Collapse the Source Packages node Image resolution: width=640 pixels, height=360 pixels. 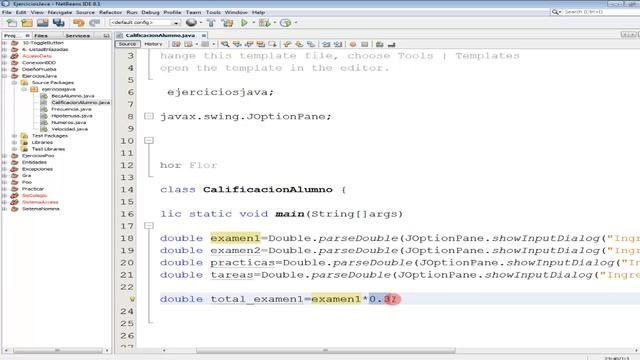pos(15,82)
